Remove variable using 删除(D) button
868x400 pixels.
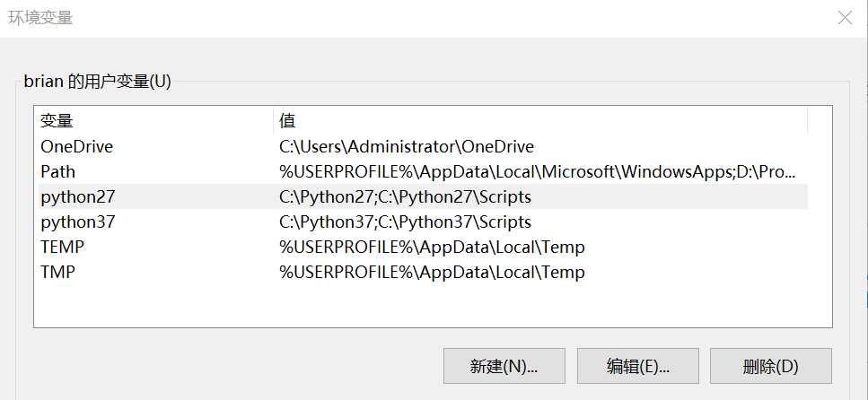pos(770,366)
